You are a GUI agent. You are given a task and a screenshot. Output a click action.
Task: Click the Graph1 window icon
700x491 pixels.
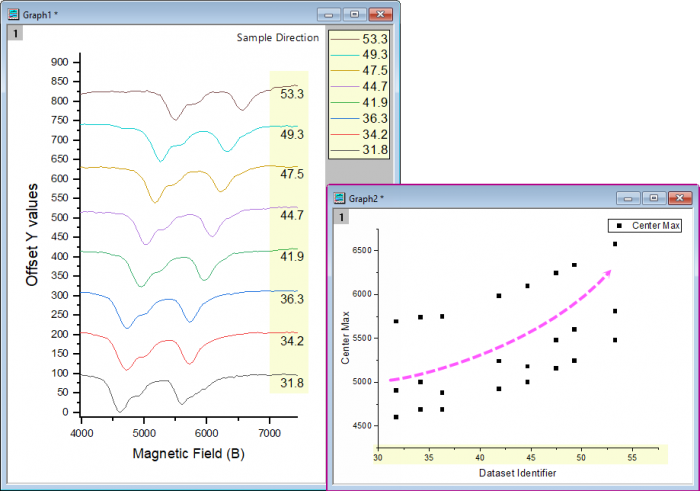point(14,14)
